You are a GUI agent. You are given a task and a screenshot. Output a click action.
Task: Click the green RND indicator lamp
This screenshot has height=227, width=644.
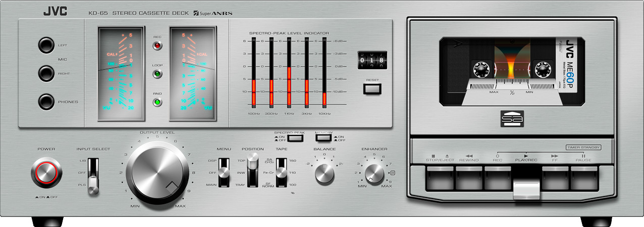157,103
